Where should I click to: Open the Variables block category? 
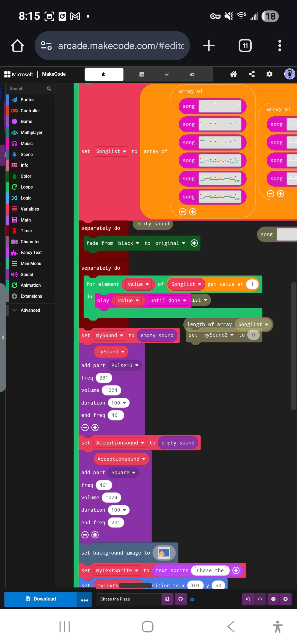point(30,209)
